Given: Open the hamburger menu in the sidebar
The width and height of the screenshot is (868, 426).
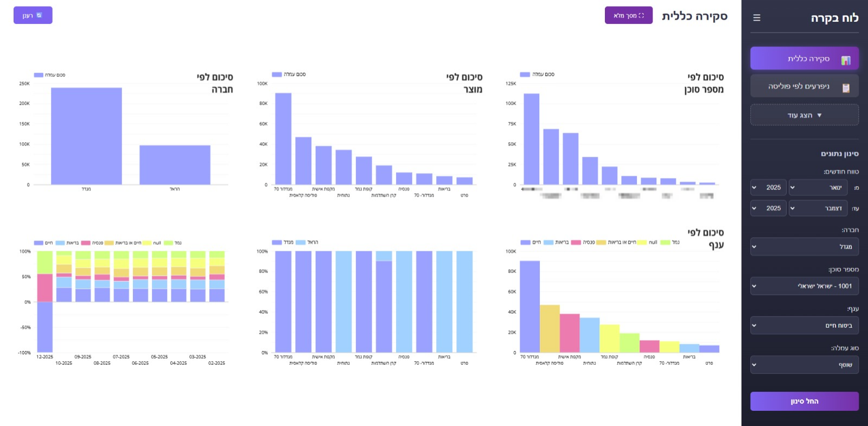Looking at the screenshot, I should (757, 18).
